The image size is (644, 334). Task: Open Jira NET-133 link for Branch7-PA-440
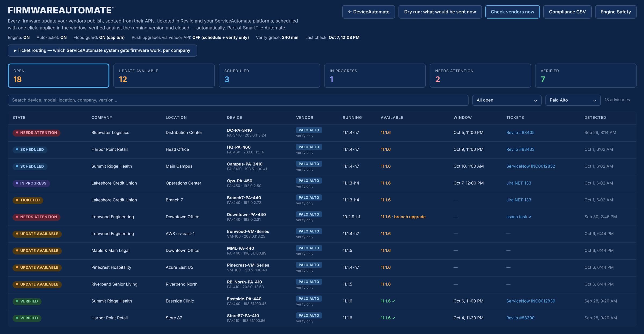coord(519,200)
